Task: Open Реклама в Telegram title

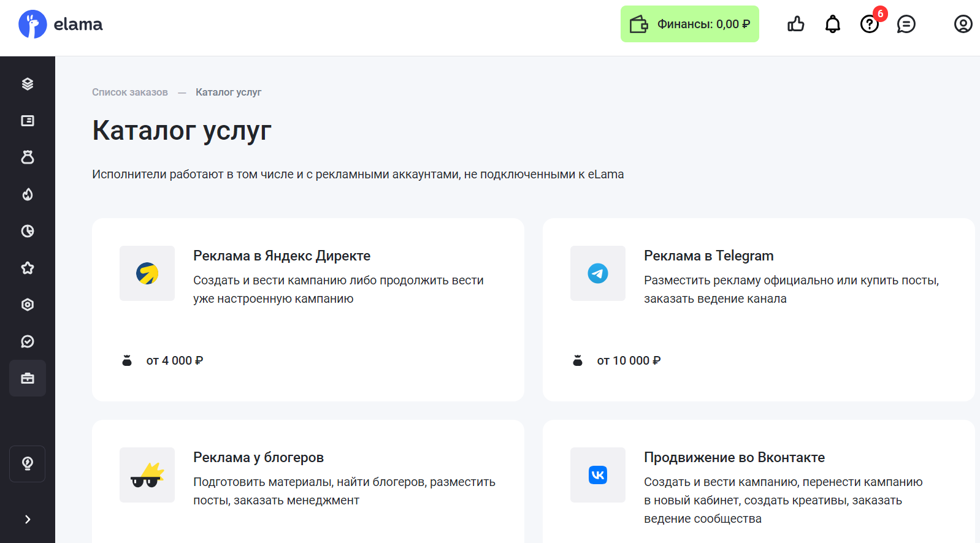Action: tap(709, 256)
